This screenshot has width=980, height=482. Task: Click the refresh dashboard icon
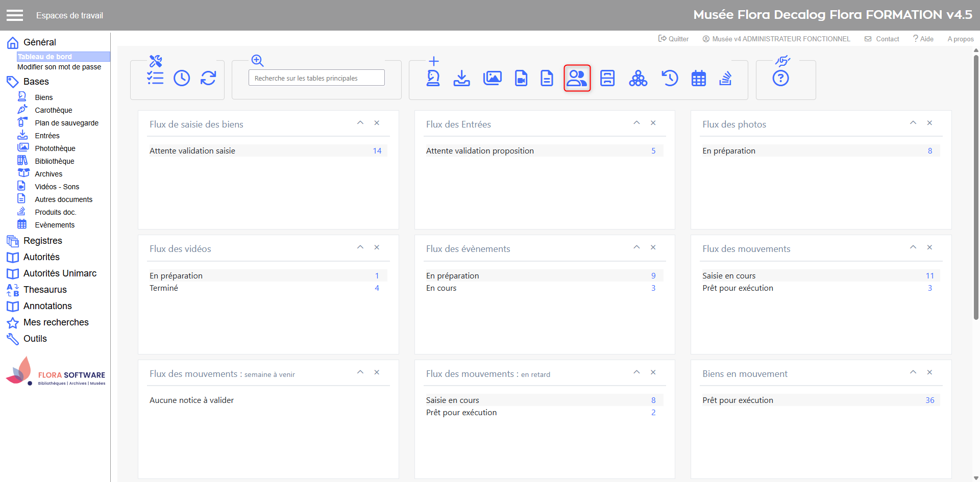click(x=208, y=78)
